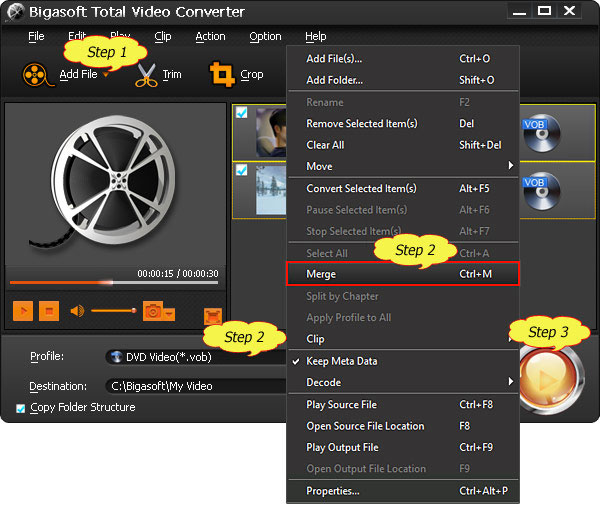The height and width of the screenshot is (523, 600).
Task: Select Play Output File
Action: (403, 447)
